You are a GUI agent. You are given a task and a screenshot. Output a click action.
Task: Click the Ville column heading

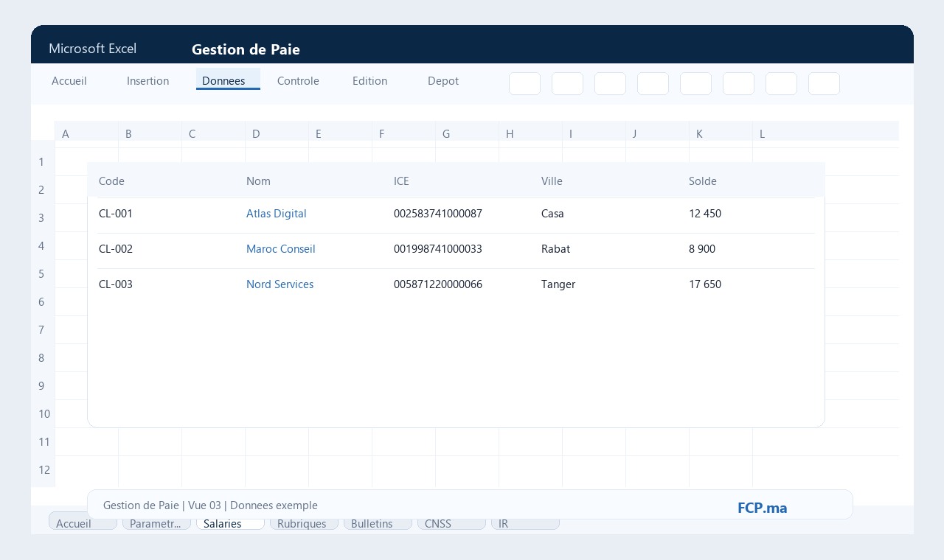pyautogui.click(x=552, y=181)
